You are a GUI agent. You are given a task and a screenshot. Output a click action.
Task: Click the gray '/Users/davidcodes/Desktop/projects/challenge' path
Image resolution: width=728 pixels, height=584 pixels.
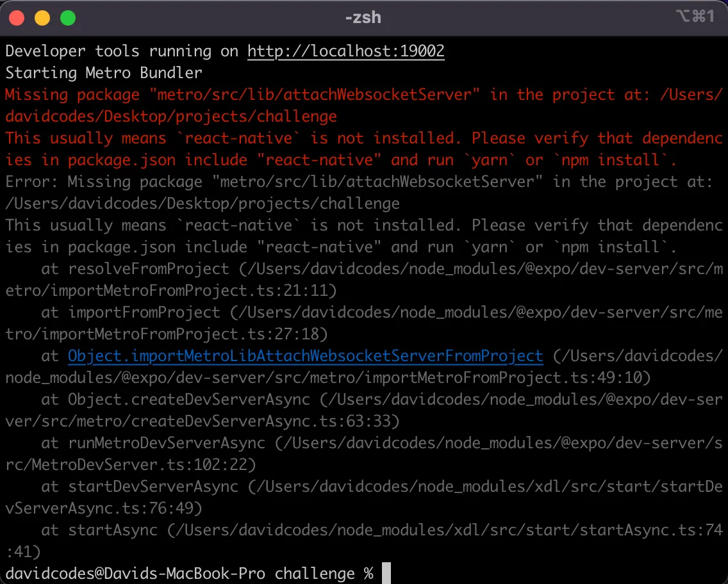pos(203,204)
